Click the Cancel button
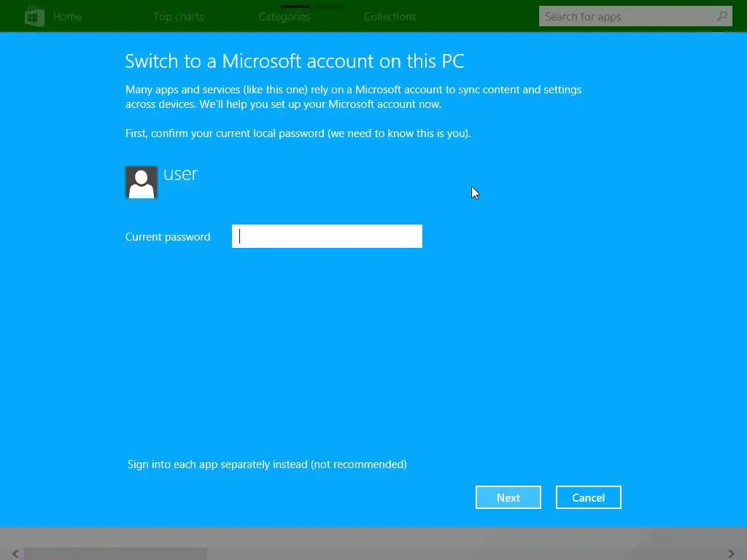 (x=589, y=497)
